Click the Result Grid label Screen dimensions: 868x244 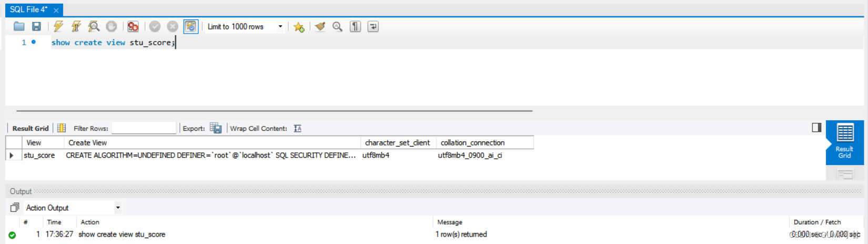pyautogui.click(x=31, y=128)
